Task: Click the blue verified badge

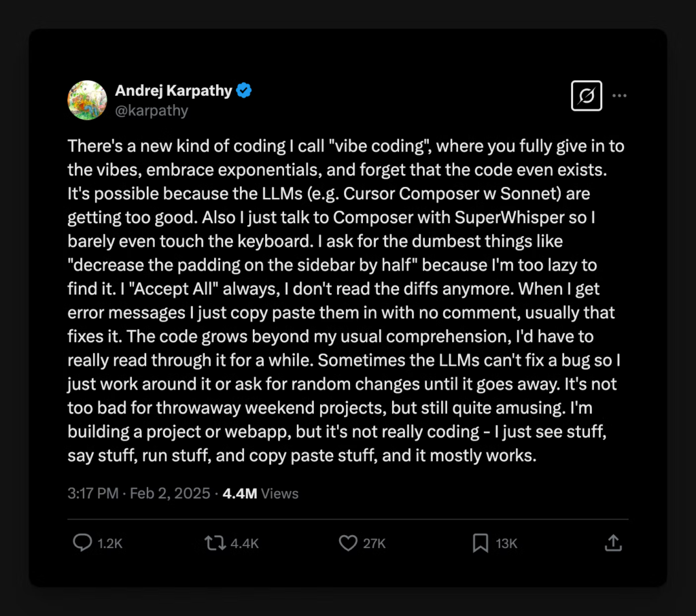Action: coord(245,90)
